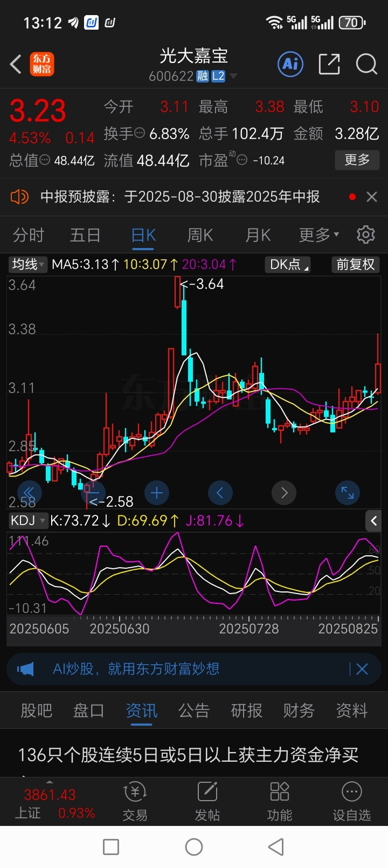Switch to the 公告 tab
Screen dimensions: 388x868
pyautogui.click(x=194, y=711)
